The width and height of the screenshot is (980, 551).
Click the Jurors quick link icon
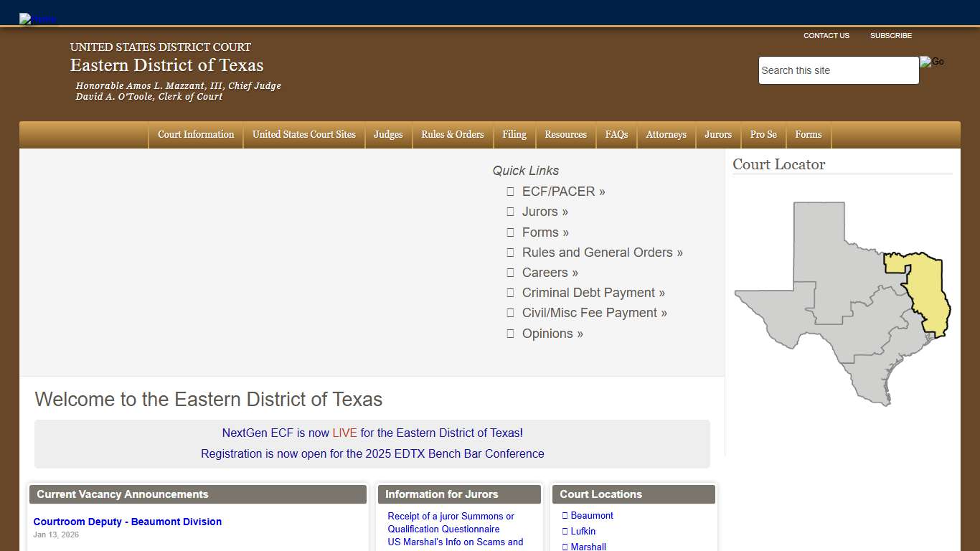510,212
